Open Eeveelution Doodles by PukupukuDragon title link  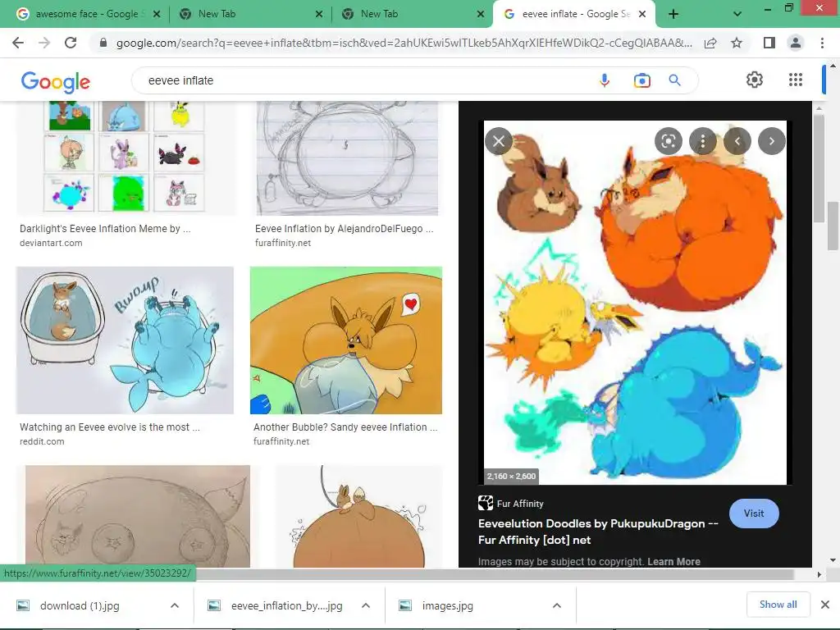tap(598, 532)
